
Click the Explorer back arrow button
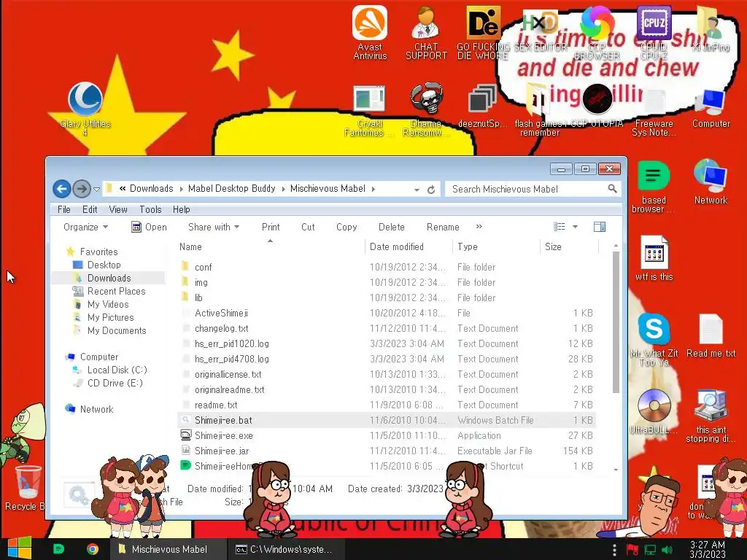[61, 189]
